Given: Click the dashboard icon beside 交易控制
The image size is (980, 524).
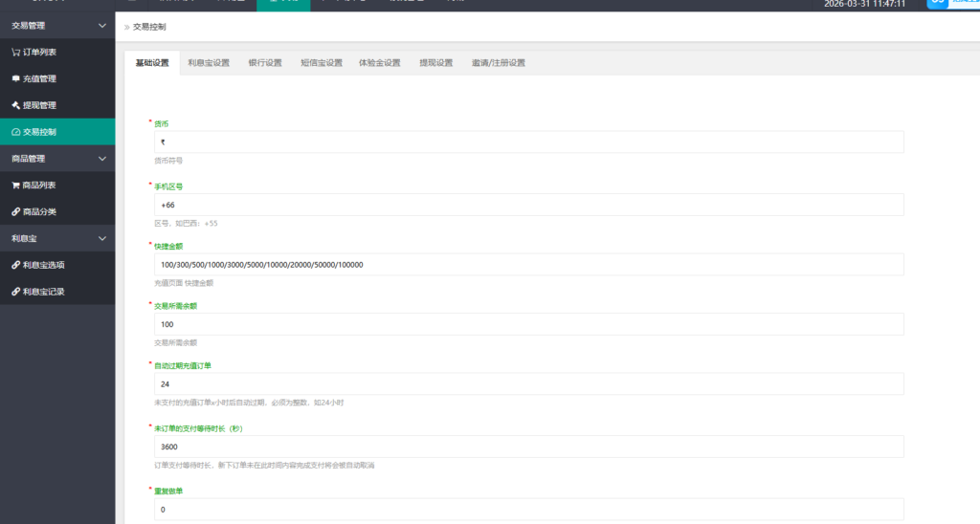Looking at the screenshot, I should coord(15,132).
